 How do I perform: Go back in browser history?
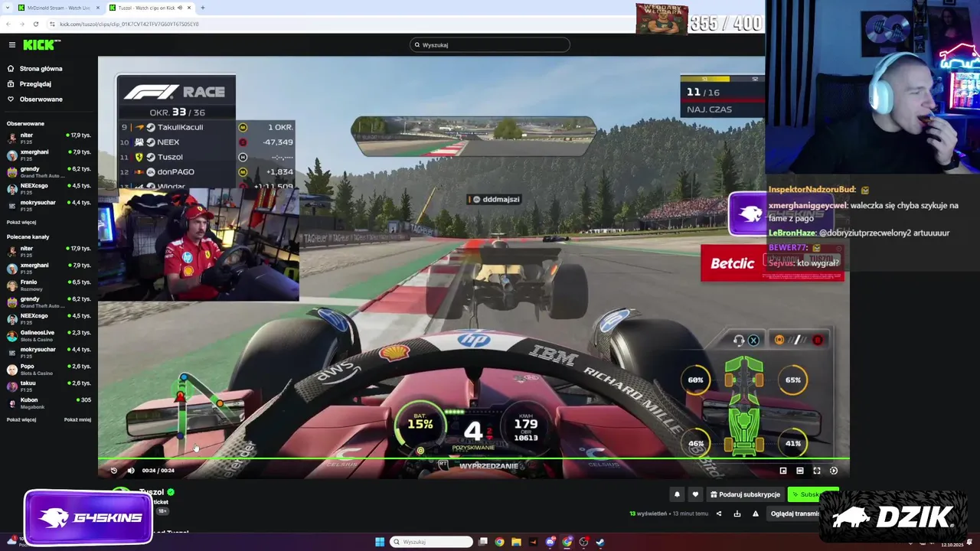point(8,24)
